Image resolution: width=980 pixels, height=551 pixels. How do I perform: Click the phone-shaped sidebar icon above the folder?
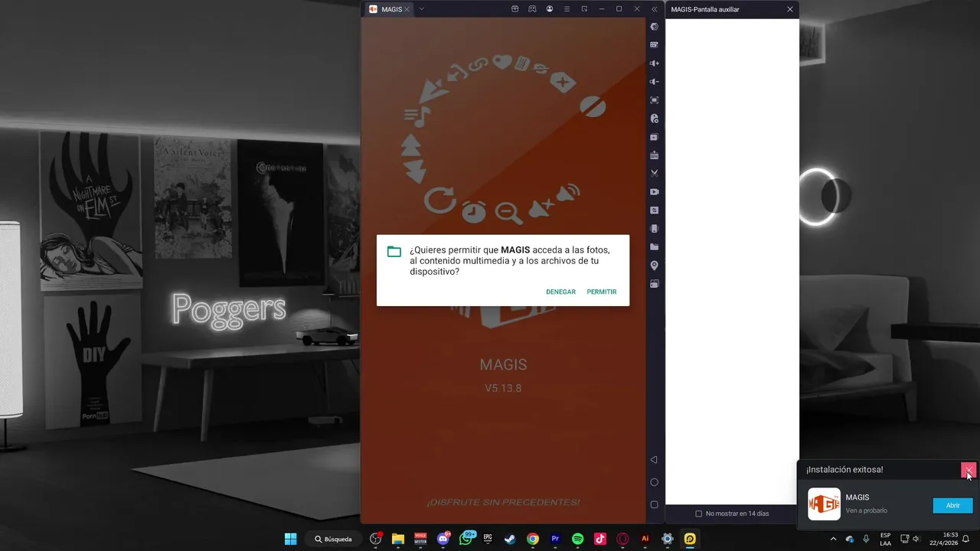[x=655, y=229]
